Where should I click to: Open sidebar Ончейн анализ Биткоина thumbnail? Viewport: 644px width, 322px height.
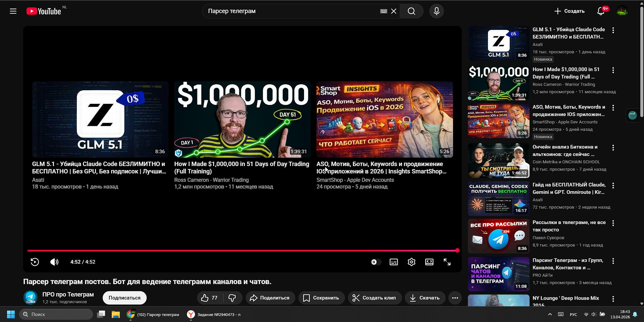click(x=499, y=161)
